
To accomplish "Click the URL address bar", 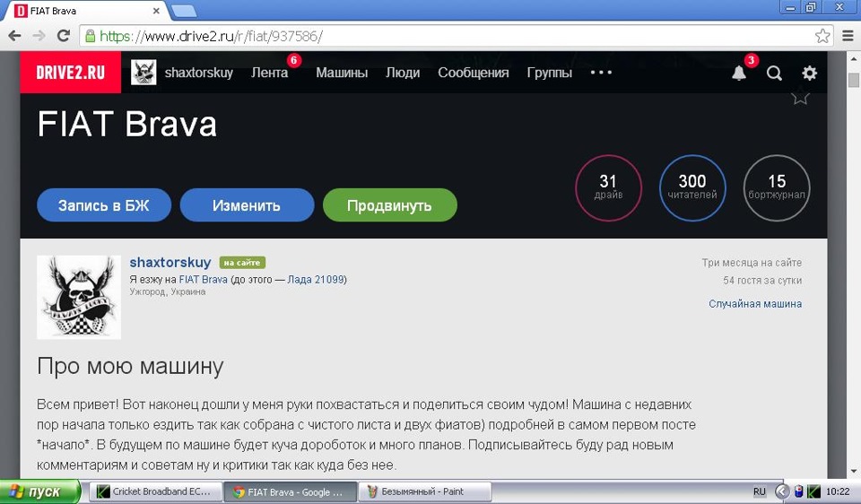I will 456,36.
